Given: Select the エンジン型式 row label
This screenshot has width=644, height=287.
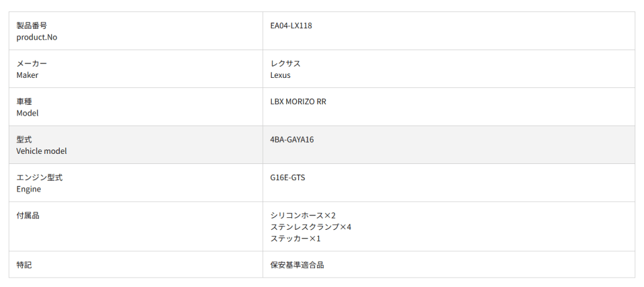Looking at the screenshot, I should (40, 178).
